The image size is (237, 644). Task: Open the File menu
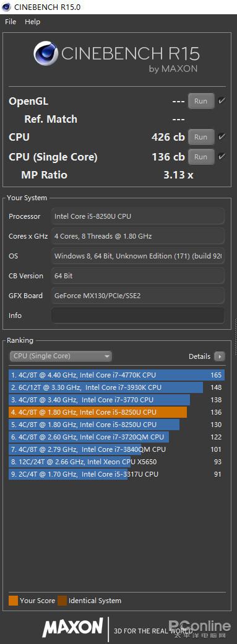point(11,22)
